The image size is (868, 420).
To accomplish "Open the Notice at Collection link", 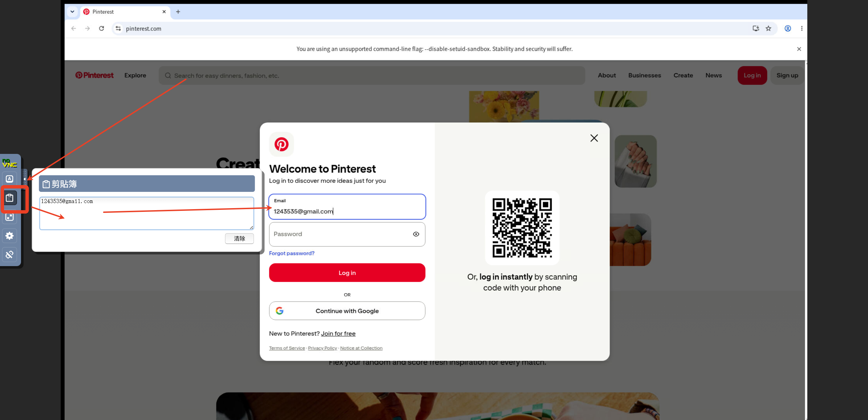I will pyautogui.click(x=361, y=348).
